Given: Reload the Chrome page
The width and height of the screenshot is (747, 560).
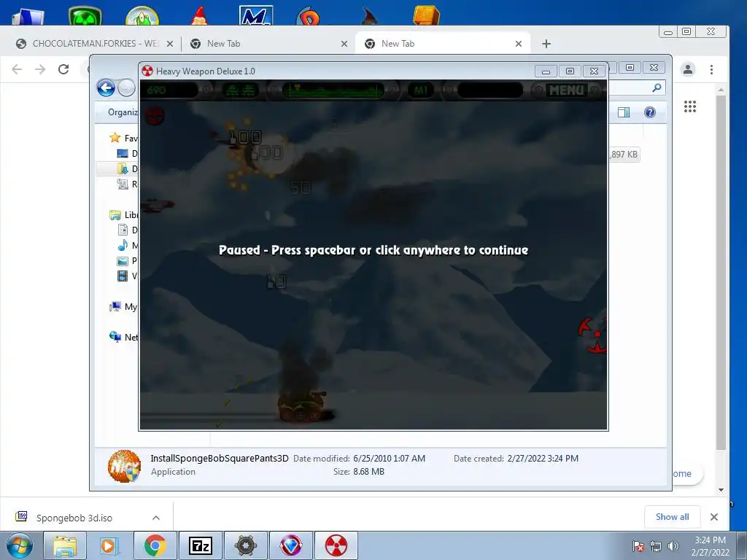Looking at the screenshot, I should (64, 69).
